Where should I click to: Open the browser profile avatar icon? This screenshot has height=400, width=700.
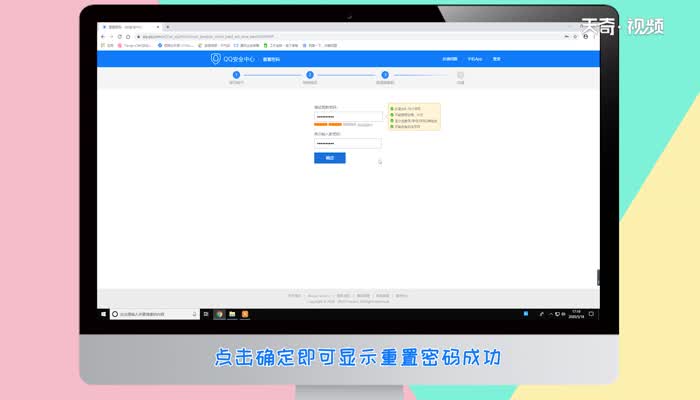pos(586,37)
